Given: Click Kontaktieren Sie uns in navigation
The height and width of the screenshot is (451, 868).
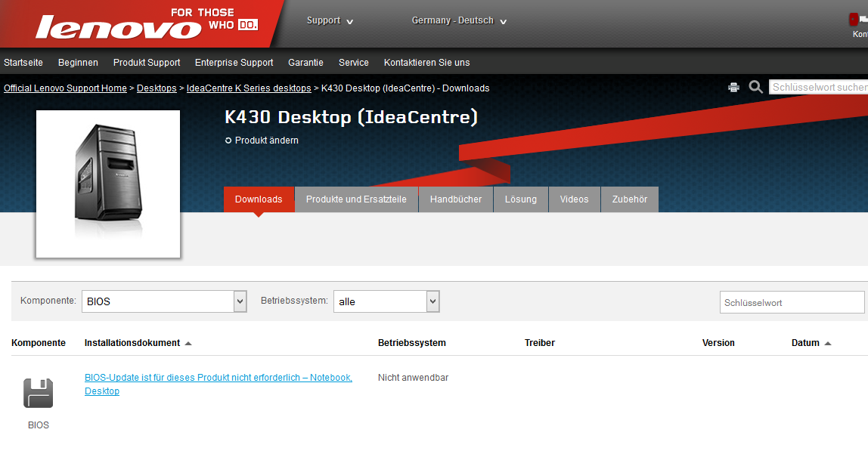Looking at the screenshot, I should (426, 63).
